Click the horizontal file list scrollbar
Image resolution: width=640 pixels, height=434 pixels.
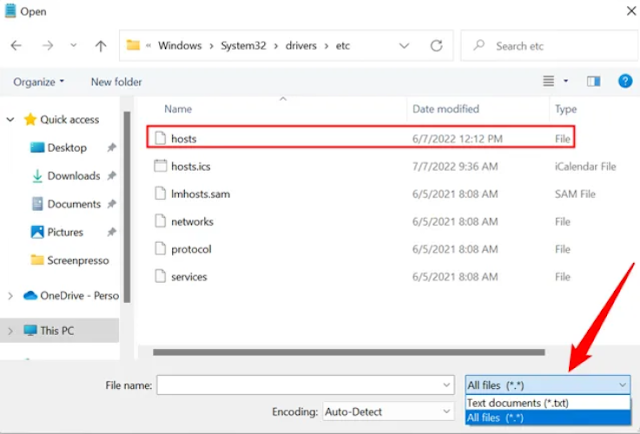(x=349, y=352)
